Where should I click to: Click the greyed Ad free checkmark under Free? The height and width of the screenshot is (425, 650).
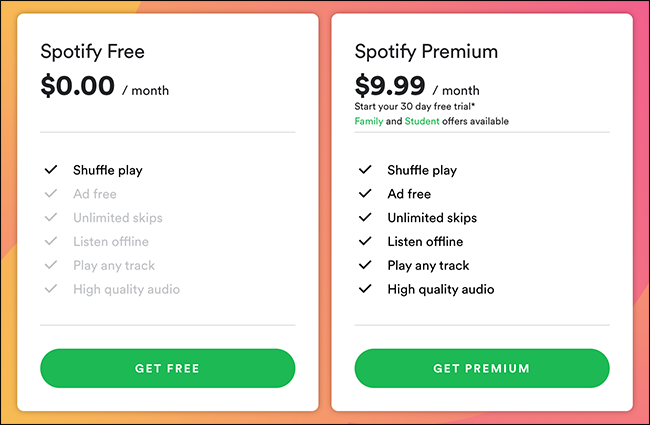[51, 194]
